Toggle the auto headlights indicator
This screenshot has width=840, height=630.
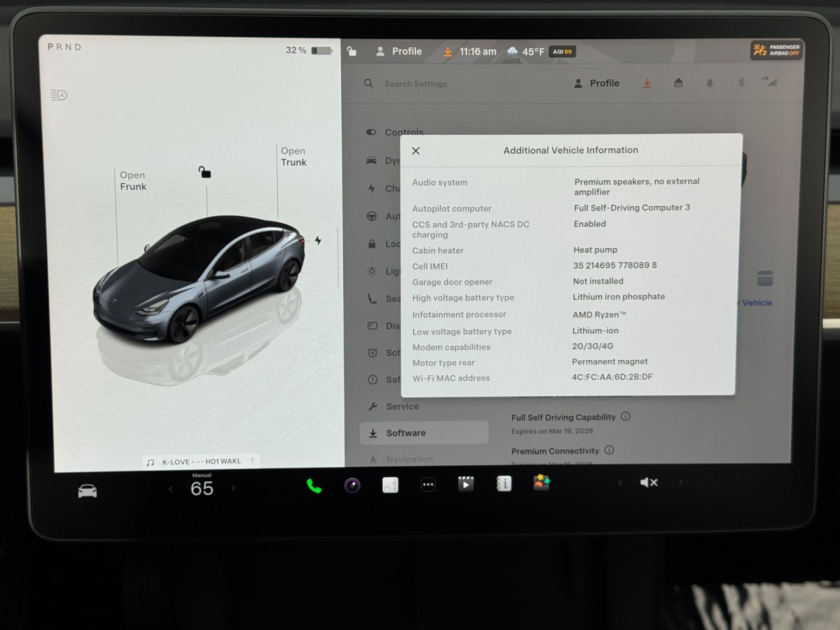coord(59,95)
